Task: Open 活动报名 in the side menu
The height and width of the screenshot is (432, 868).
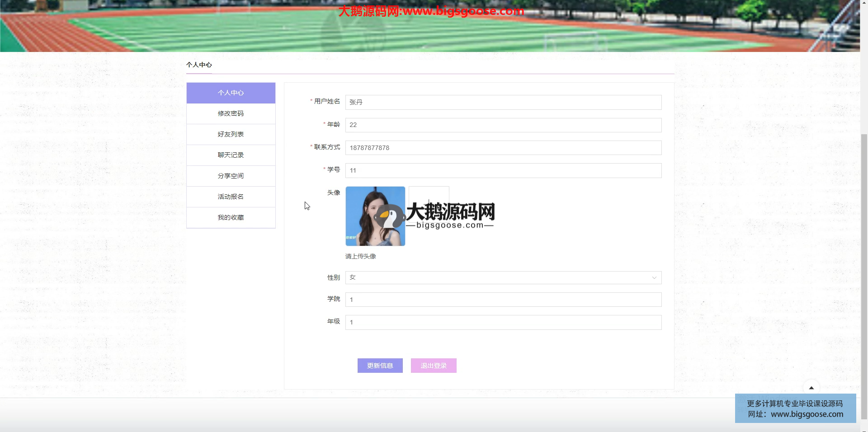Action: click(x=231, y=197)
